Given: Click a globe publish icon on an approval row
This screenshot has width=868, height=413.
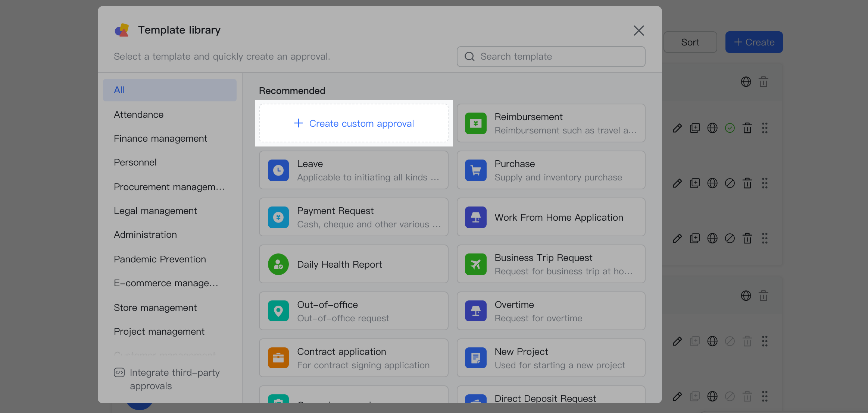Looking at the screenshot, I should (712, 128).
